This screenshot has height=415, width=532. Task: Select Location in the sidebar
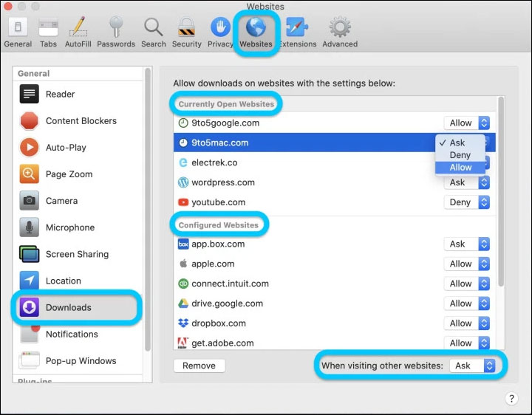click(x=78, y=281)
